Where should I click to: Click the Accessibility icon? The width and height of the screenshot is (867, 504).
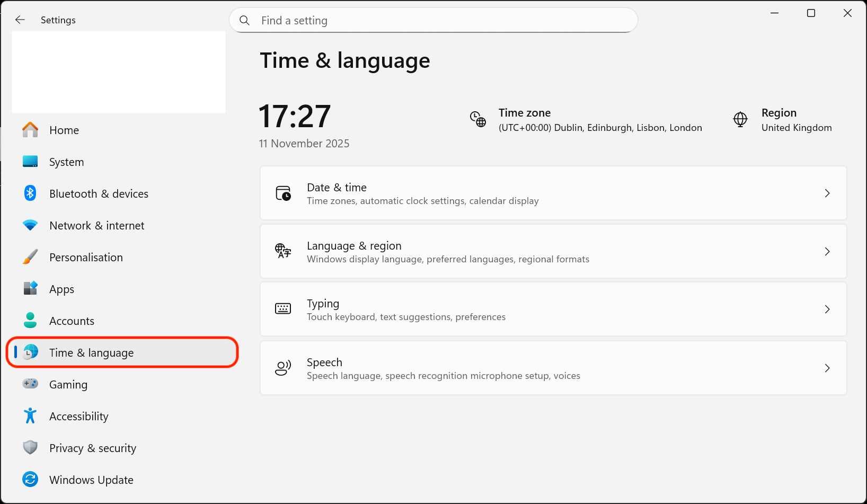pos(30,416)
